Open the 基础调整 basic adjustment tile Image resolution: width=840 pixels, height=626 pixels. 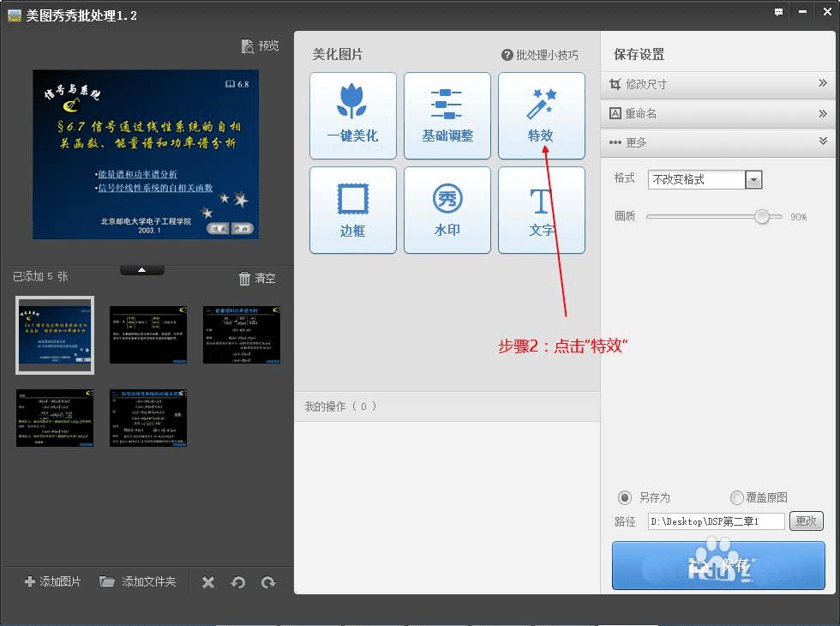(x=447, y=116)
